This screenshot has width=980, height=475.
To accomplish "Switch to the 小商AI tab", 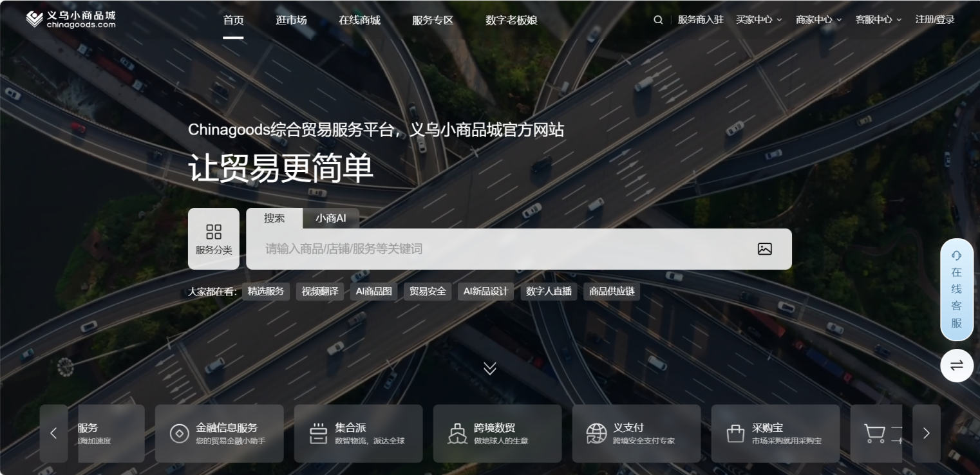I will tap(330, 218).
